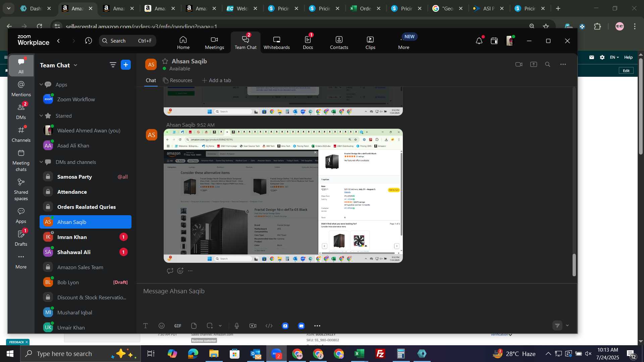Image resolution: width=644 pixels, height=362 pixels.
Task: Open the Fractal Design screenshot image
Action: pos(283,195)
